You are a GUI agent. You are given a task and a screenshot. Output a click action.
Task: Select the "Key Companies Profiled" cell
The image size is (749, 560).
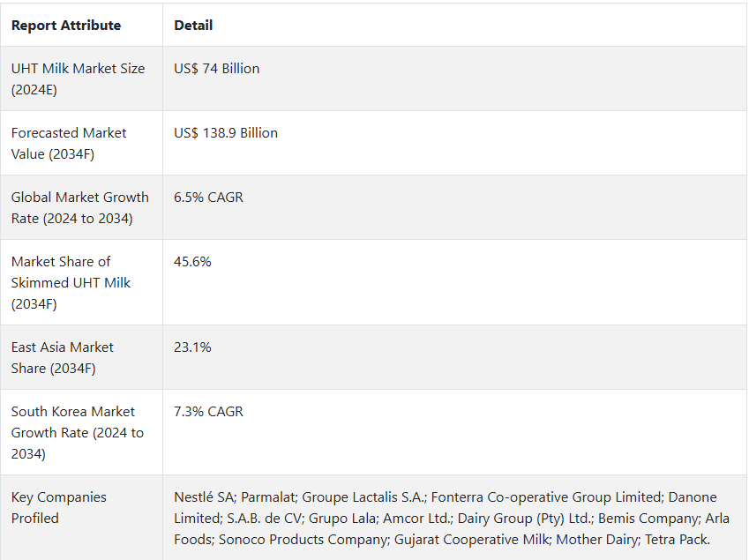tap(58, 507)
